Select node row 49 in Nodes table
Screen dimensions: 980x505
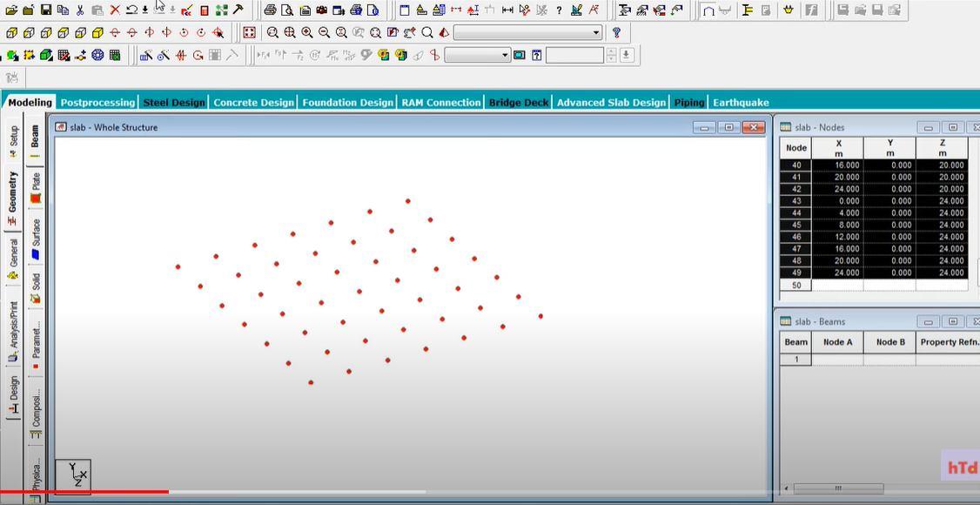(x=795, y=273)
